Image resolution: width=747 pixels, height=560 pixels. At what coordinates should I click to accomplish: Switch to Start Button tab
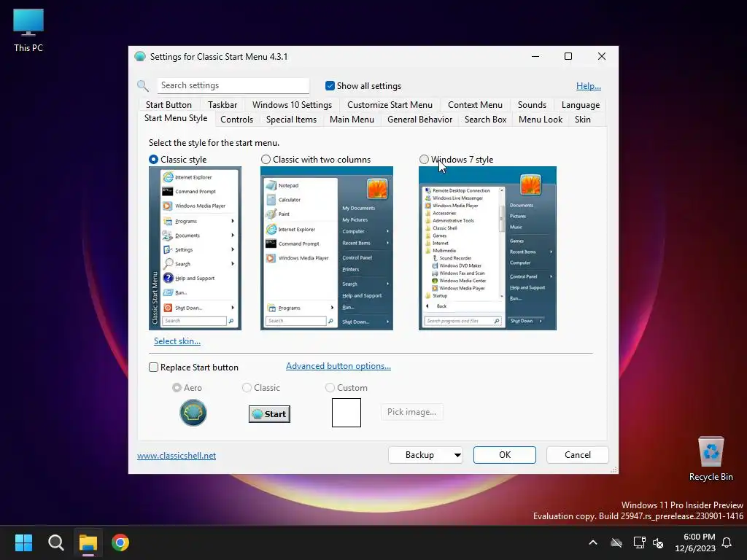coord(169,105)
